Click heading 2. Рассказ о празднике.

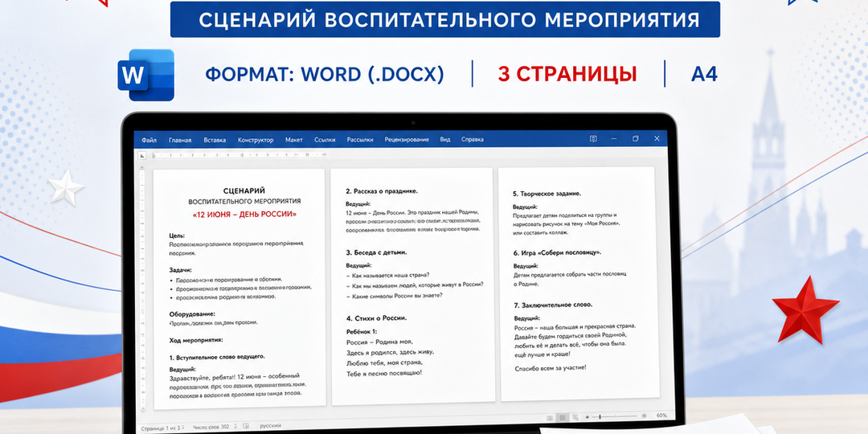[x=382, y=191]
